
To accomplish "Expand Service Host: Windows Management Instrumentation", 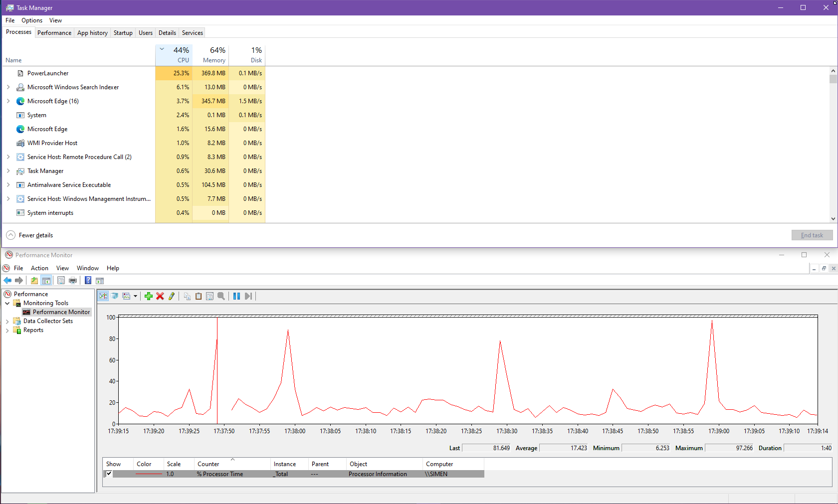I will click(x=8, y=199).
